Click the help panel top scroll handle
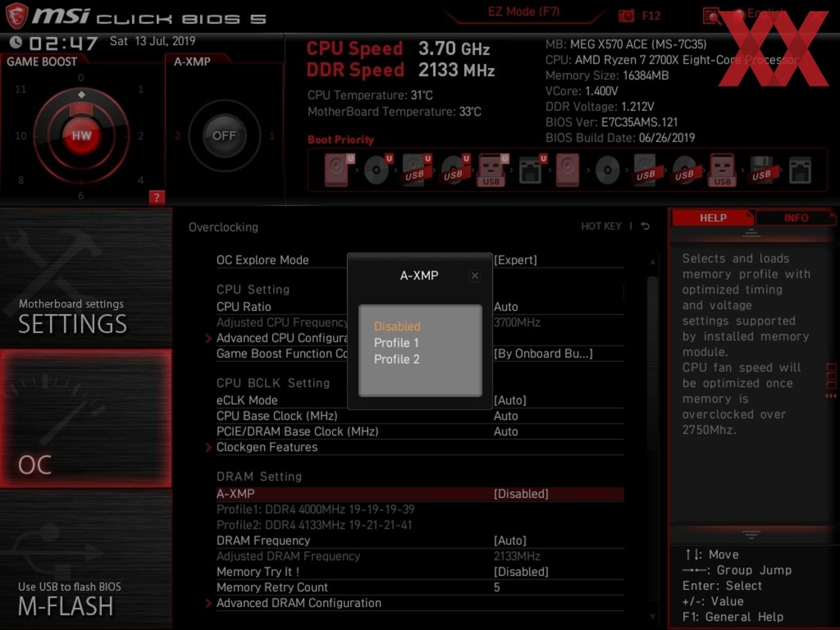This screenshot has width=840, height=630. (751, 233)
